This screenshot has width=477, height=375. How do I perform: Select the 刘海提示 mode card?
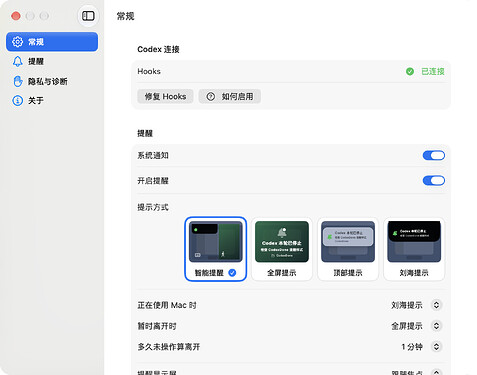(x=414, y=249)
